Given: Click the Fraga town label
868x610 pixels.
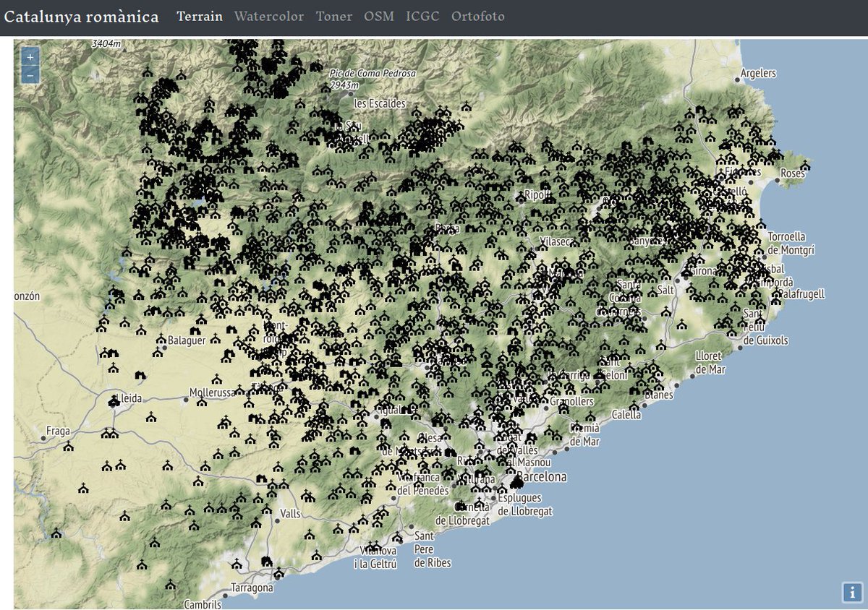Looking at the screenshot, I should pos(58,431).
